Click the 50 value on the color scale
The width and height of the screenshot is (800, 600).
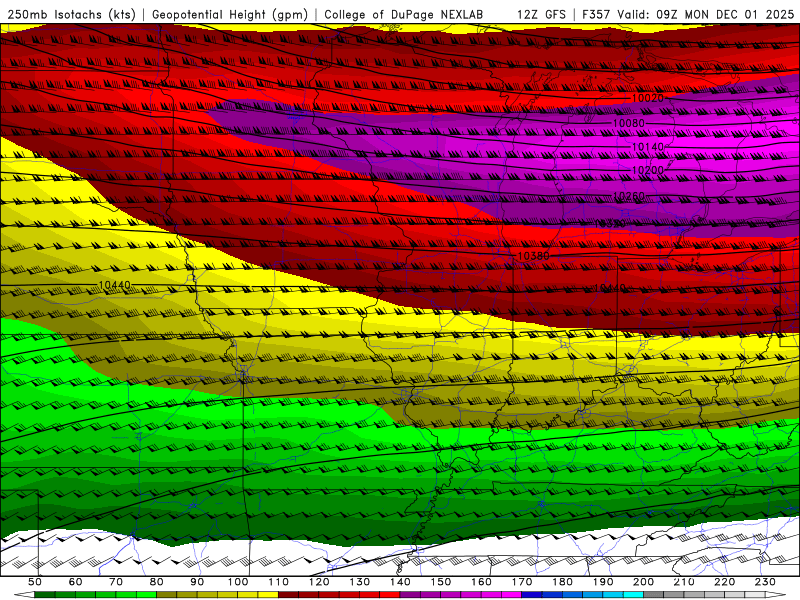pyautogui.click(x=35, y=582)
